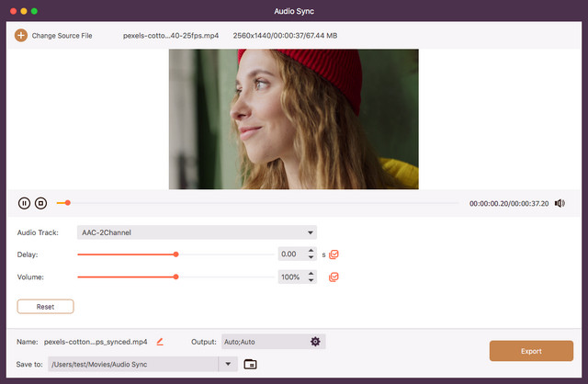
Task: Expand the Audio Track dropdown
Action: (311, 232)
